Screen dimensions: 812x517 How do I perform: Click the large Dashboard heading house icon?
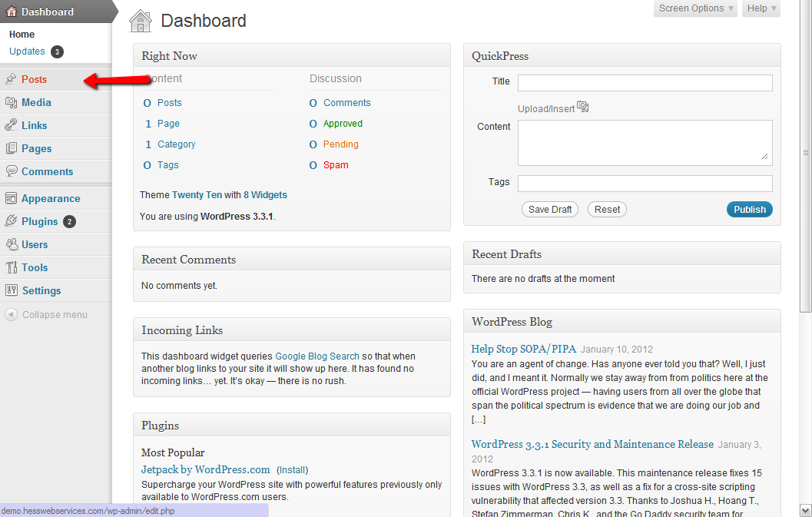pos(141,22)
